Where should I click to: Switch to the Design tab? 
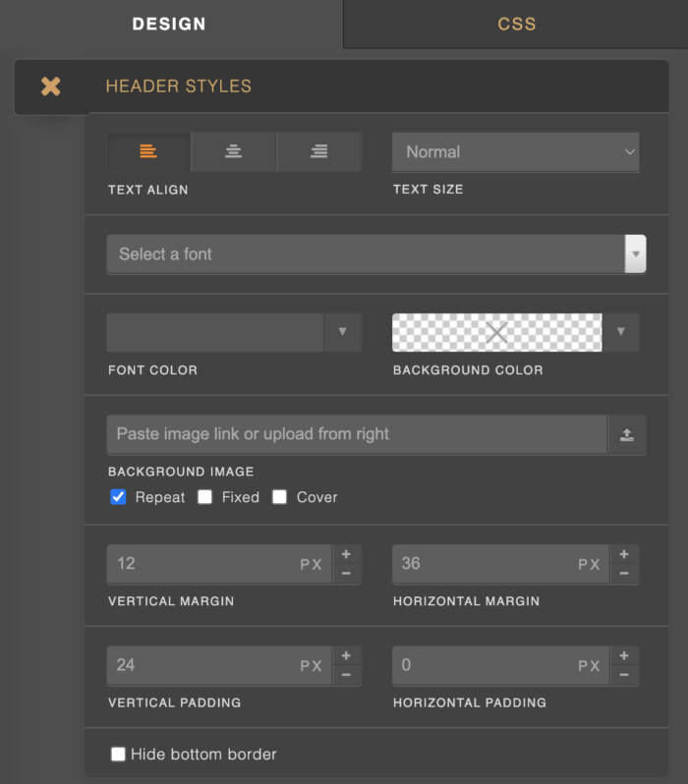170,24
